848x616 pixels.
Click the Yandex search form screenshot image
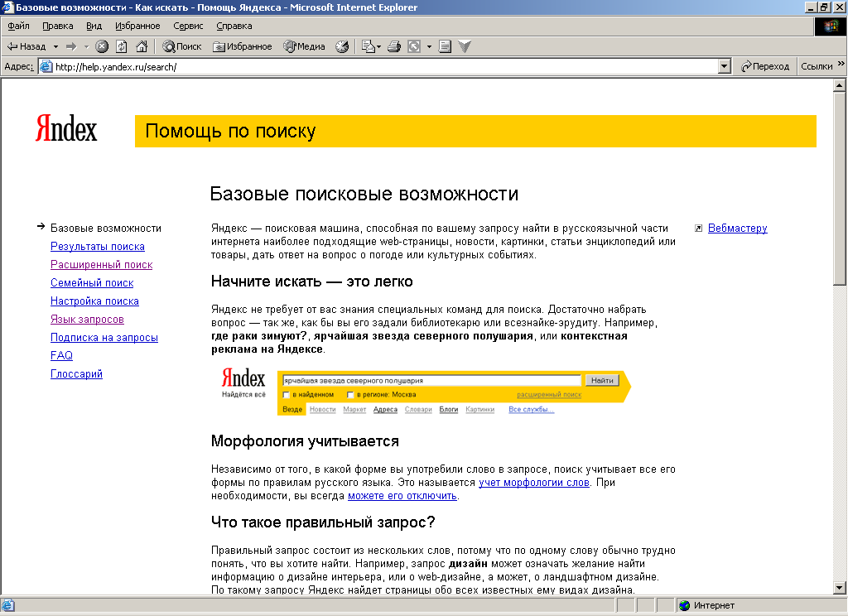425,392
